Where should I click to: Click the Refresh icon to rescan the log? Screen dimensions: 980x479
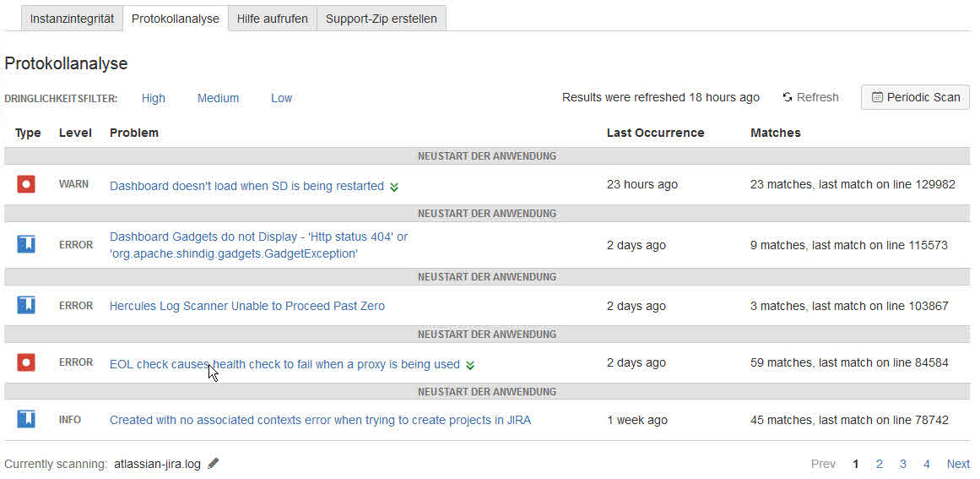point(788,97)
